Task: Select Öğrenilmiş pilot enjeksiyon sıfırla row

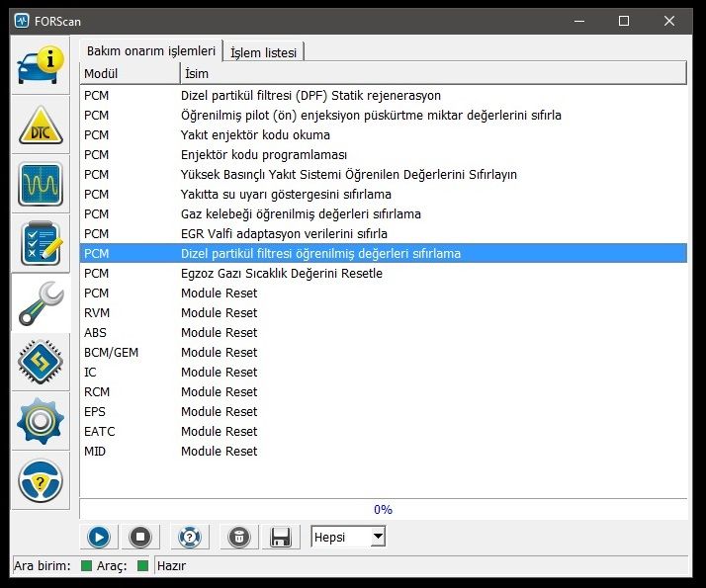Action: (384, 116)
